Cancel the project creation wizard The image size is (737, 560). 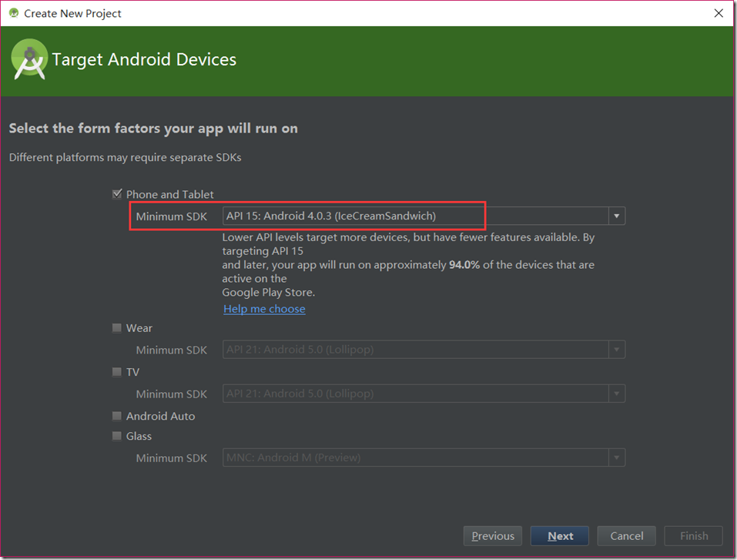tap(626, 536)
